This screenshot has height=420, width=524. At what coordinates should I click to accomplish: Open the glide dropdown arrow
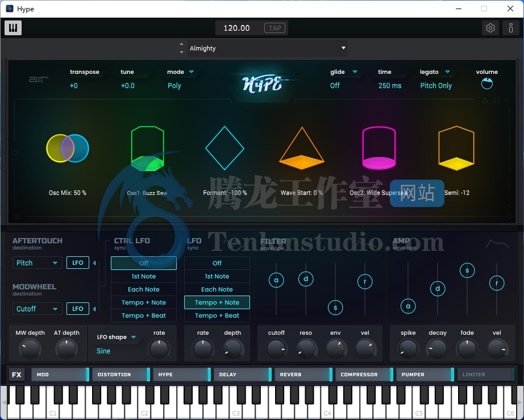(x=355, y=72)
